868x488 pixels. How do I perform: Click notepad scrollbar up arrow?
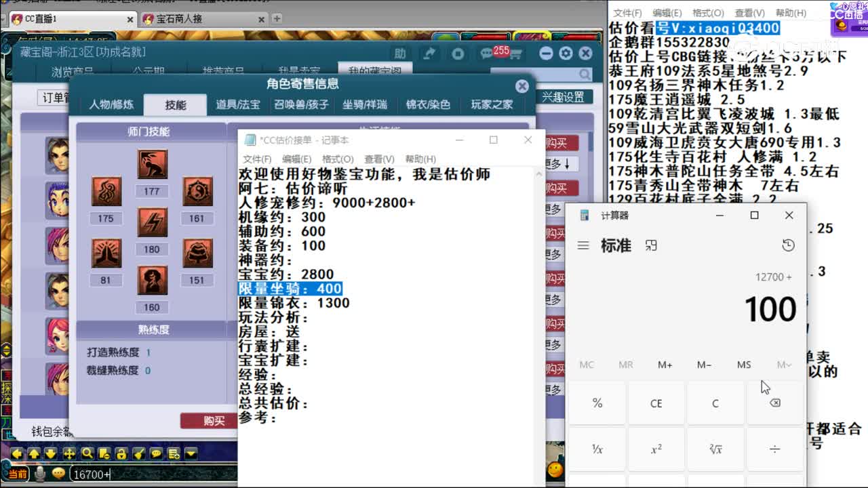pos(540,174)
